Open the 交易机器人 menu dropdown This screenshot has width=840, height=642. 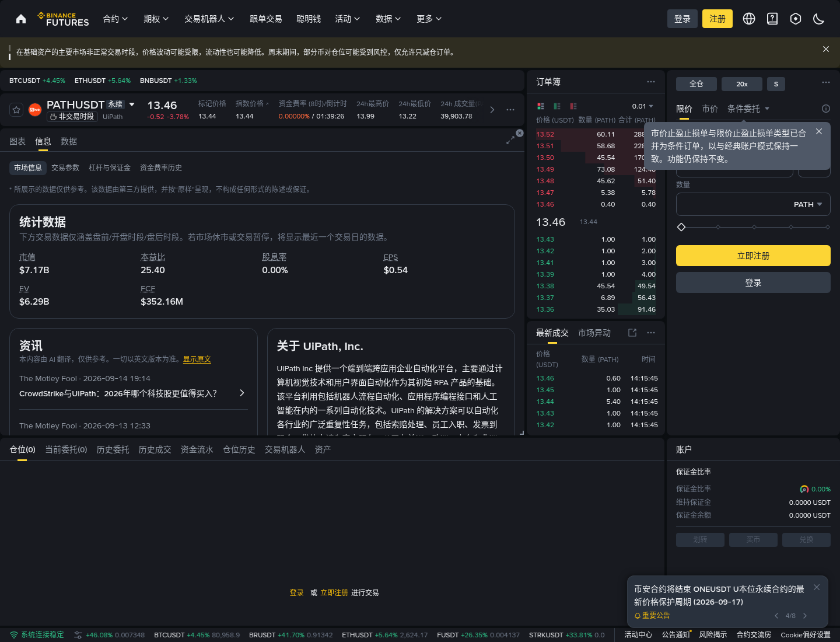(x=209, y=19)
